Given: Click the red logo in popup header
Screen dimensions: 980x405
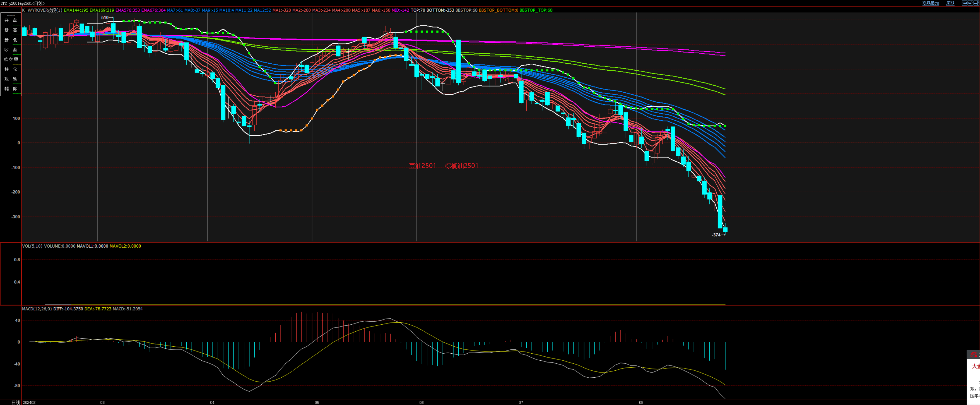Looking at the screenshot, I should point(974,355).
